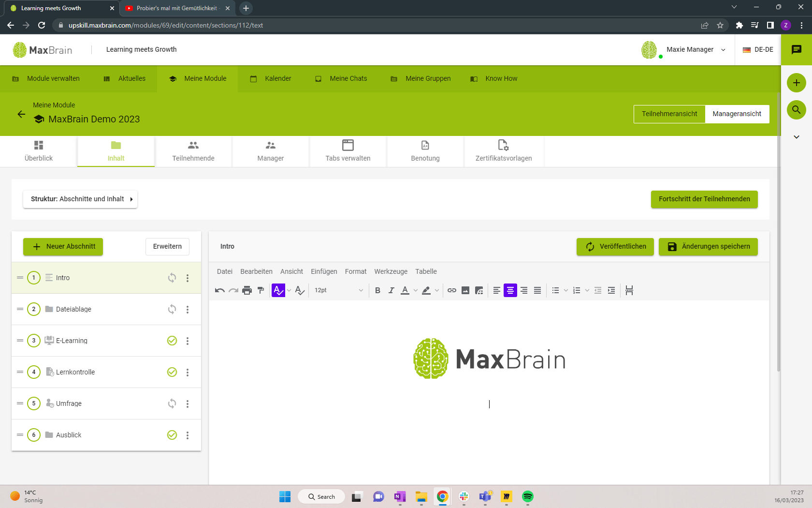Screen dimensions: 812x508
Task: Open Fortschritt der Teilnehmenden
Action: coord(704,199)
